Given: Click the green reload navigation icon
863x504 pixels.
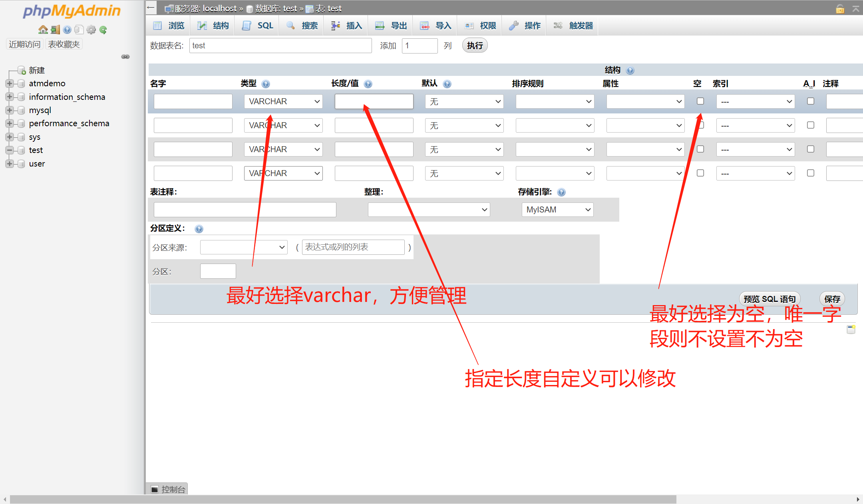Looking at the screenshot, I should (103, 30).
